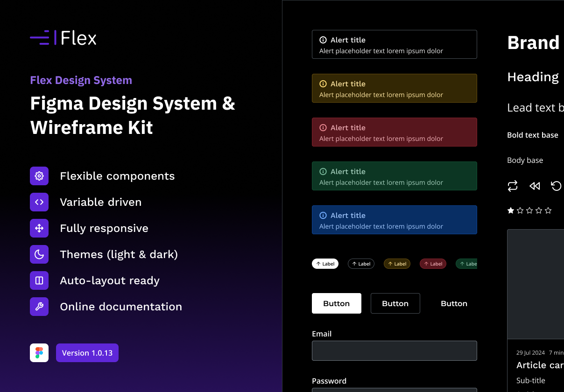Click the Variable driven code brackets icon
The image size is (564, 392).
[39, 202]
